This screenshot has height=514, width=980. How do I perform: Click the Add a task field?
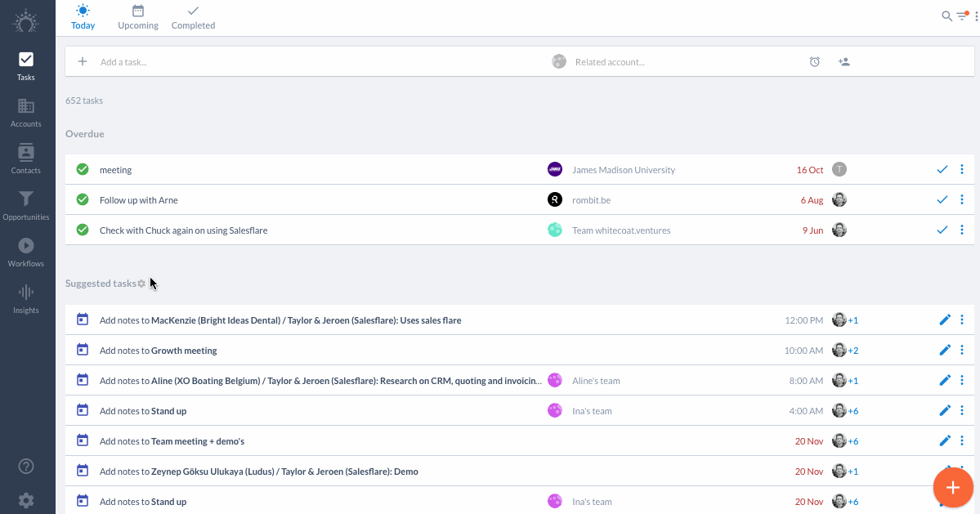coord(312,62)
